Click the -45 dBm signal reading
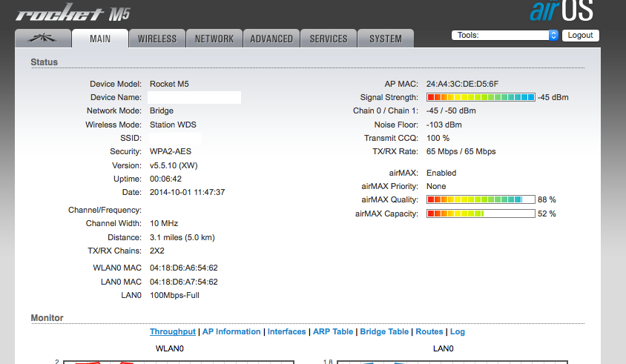This screenshot has width=626, height=364. tap(553, 97)
